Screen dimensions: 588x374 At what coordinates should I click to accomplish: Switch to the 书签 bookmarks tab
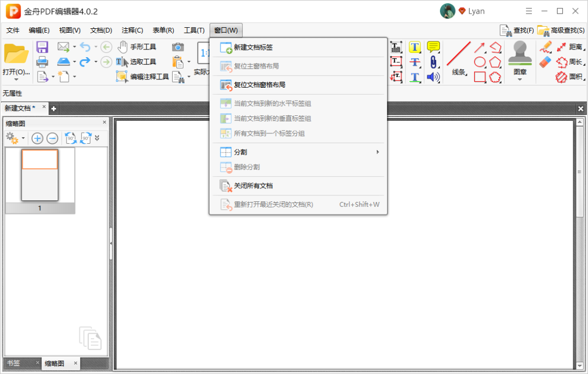pyautogui.click(x=14, y=363)
